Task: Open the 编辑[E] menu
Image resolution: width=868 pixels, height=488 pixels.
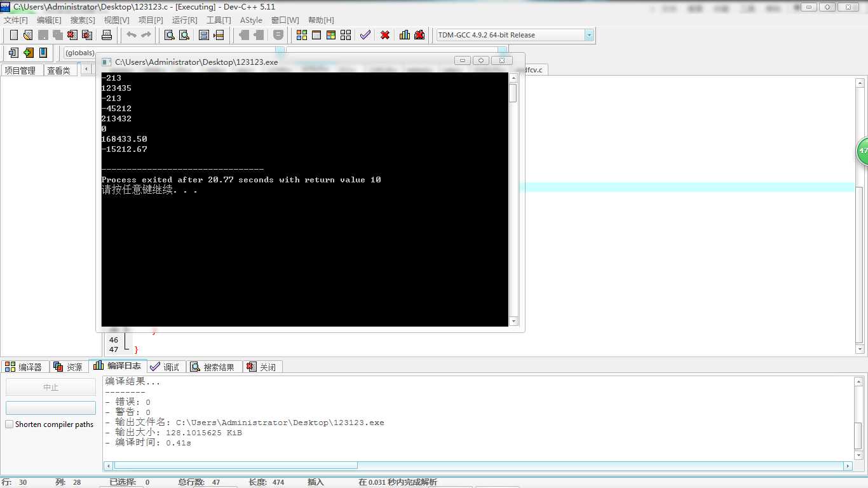Action: tap(49, 20)
